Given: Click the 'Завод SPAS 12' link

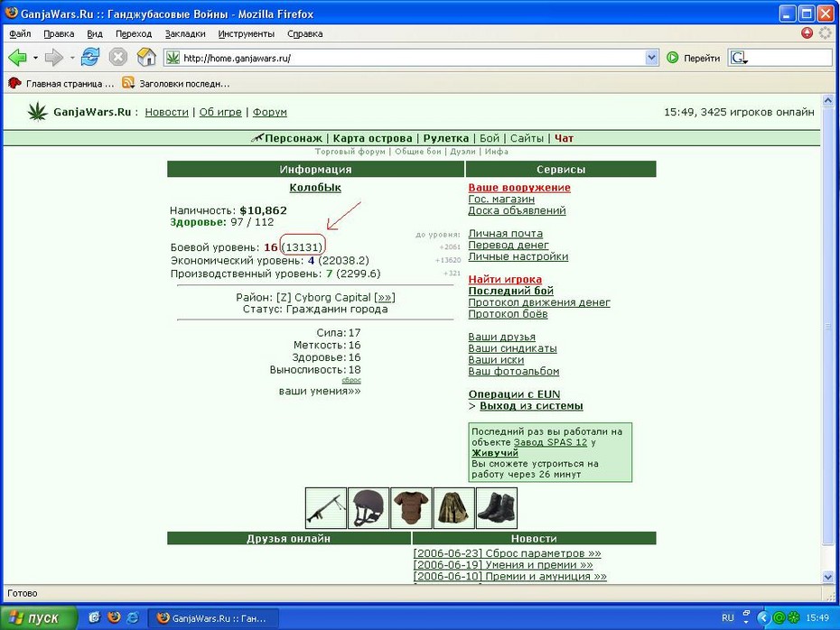Looking at the screenshot, I should [550, 442].
